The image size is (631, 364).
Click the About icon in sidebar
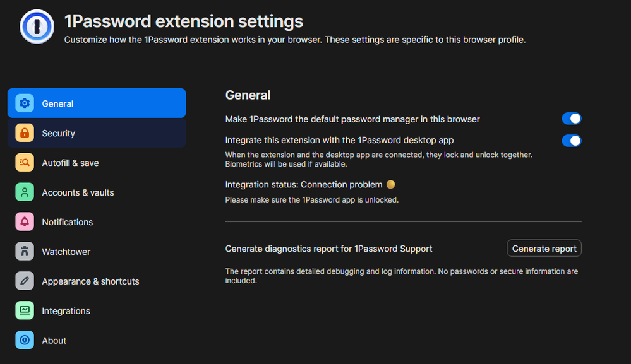(25, 341)
